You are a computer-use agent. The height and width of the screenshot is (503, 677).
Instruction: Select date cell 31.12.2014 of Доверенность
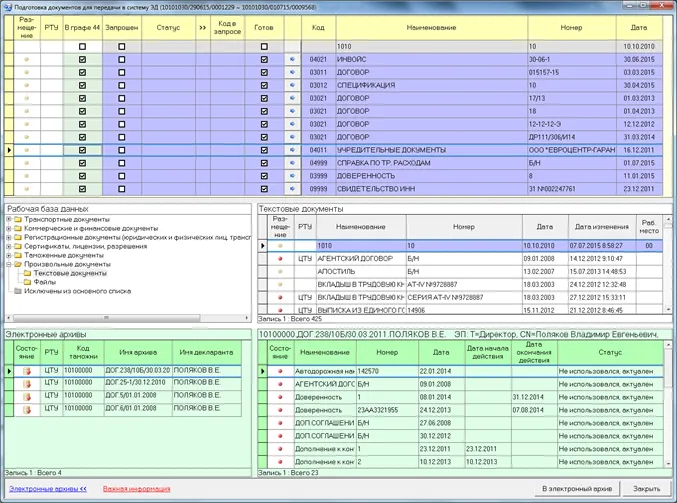534,397
